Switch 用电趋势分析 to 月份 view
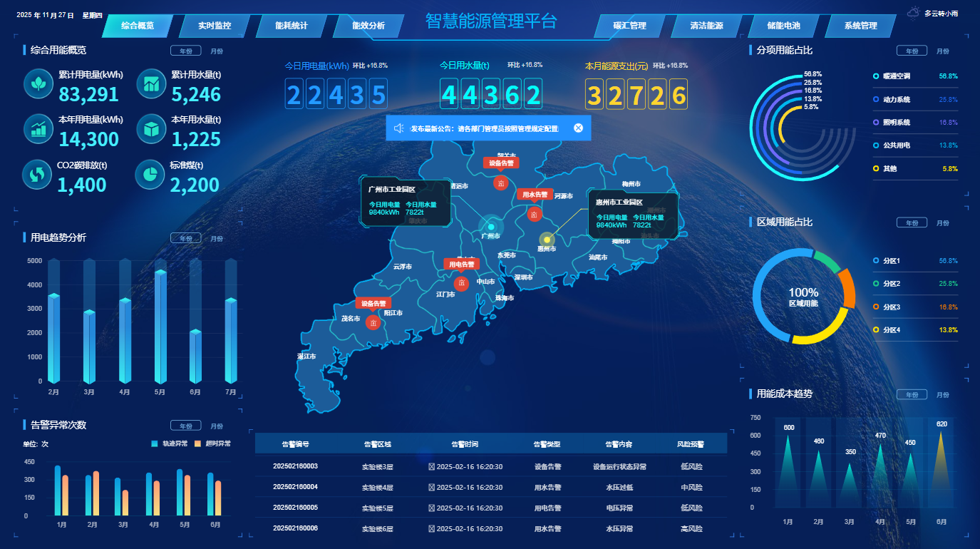Viewport: 980px width, 549px height. [217, 238]
